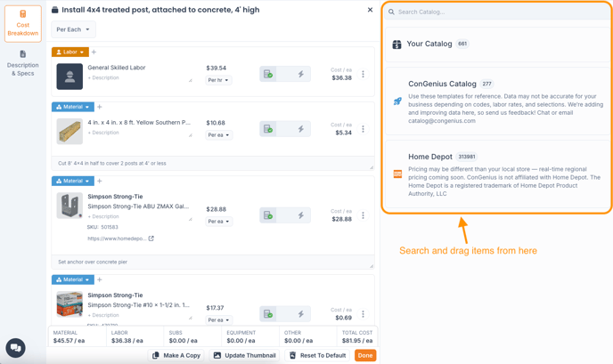
Task: Click the briefcase icon beside the title
Action: 55,10
